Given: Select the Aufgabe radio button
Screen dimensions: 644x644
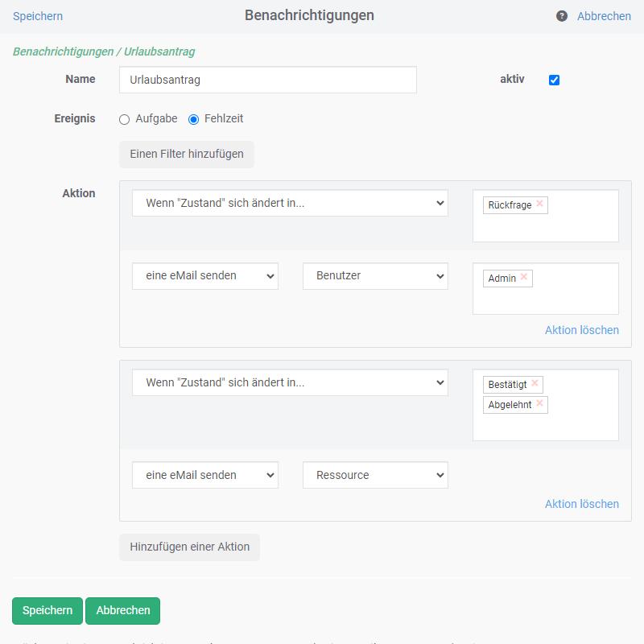Looking at the screenshot, I should (124, 119).
